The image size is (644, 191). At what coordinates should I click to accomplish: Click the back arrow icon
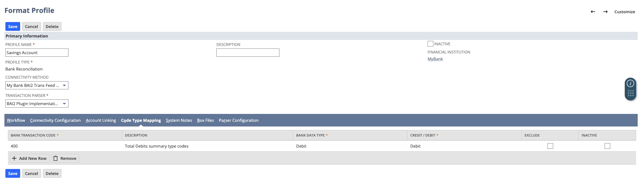(593, 12)
